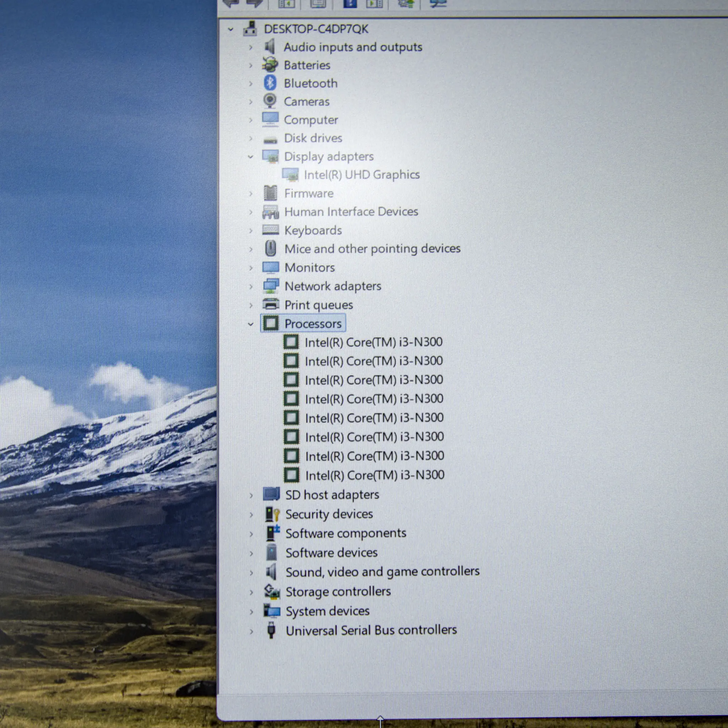
Task: Click the Software devices icon
Action: [272, 552]
